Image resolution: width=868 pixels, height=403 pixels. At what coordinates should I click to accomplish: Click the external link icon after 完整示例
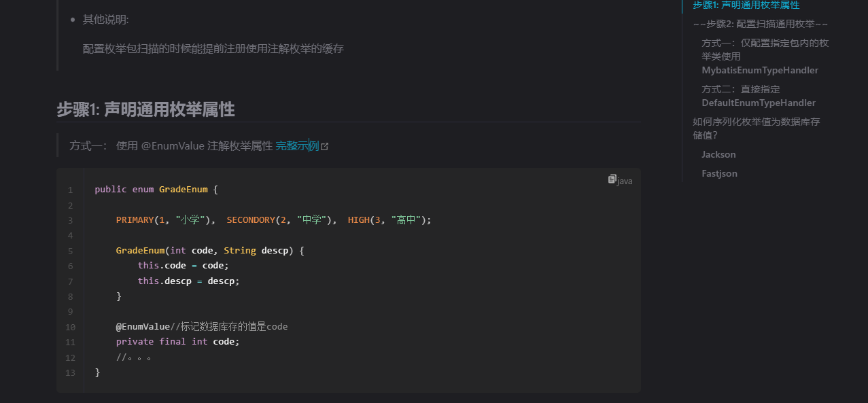325,146
